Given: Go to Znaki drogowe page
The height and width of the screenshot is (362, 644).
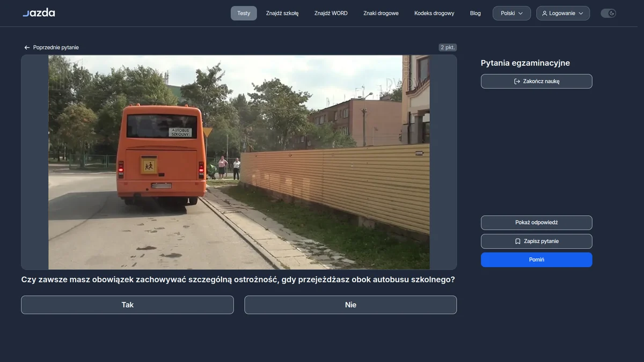Looking at the screenshot, I should [381, 13].
